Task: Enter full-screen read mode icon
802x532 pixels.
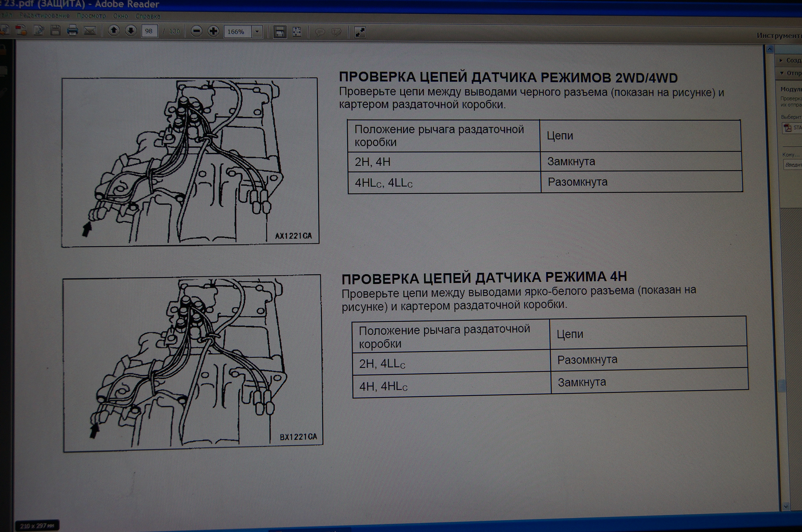Action: tap(360, 32)
